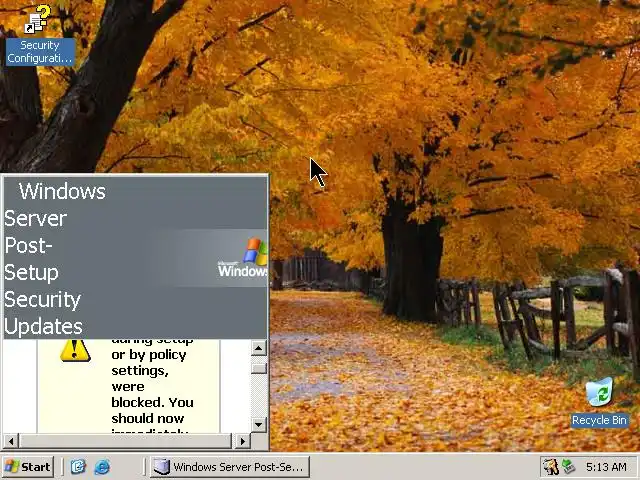Click the vertical scrollbar thumb
640x480 pixels.
(258, 368)
